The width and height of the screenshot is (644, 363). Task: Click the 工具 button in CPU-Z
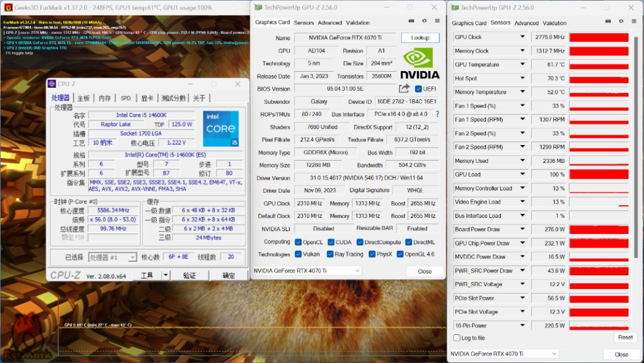[147, 275]
